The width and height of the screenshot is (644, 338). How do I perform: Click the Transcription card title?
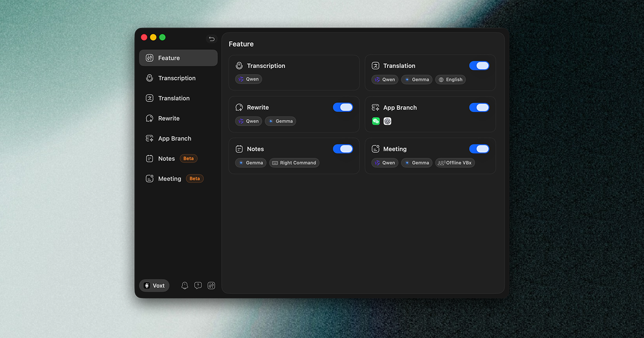tap(266, 66)
